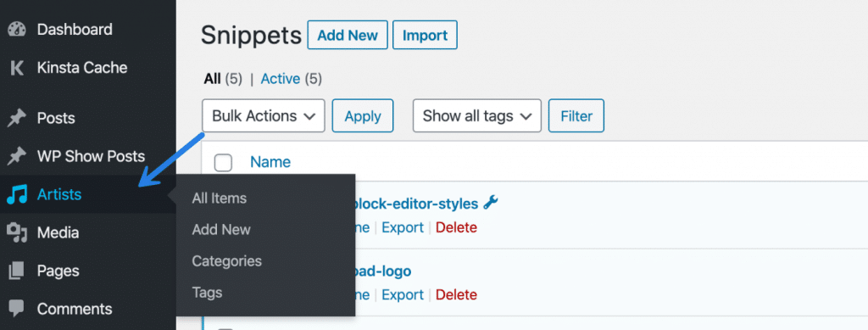The image size is (868, 330).
Task: Click wrench icon next to block-editor-styles
Action: tap(491, 204)
